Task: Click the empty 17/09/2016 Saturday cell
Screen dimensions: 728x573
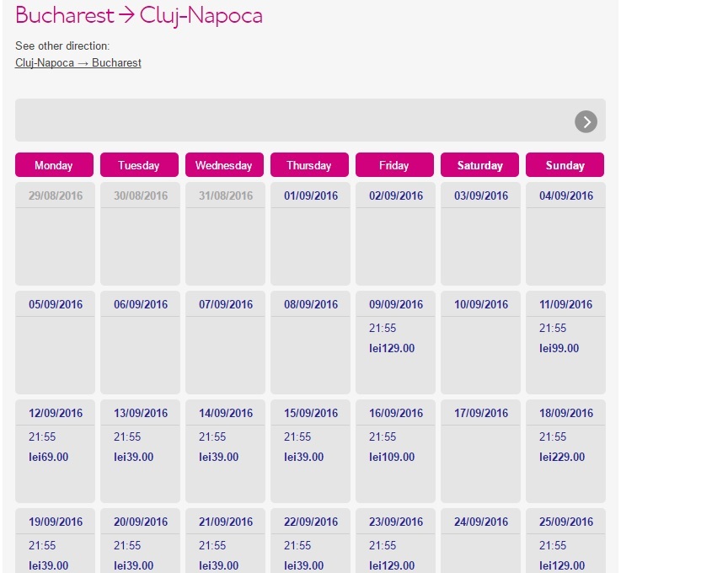Action: tap(480, 452)
